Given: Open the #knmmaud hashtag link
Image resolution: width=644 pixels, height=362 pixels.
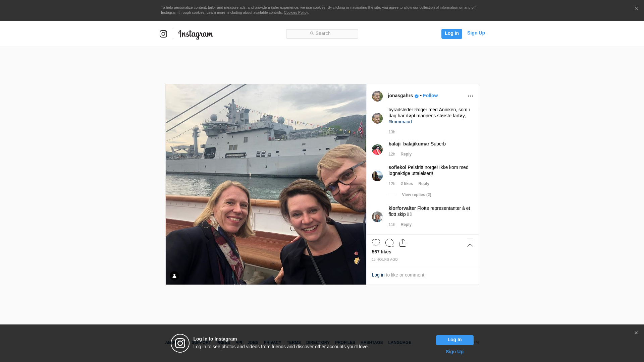Looking at the screenshot, I should pos(400,122).
